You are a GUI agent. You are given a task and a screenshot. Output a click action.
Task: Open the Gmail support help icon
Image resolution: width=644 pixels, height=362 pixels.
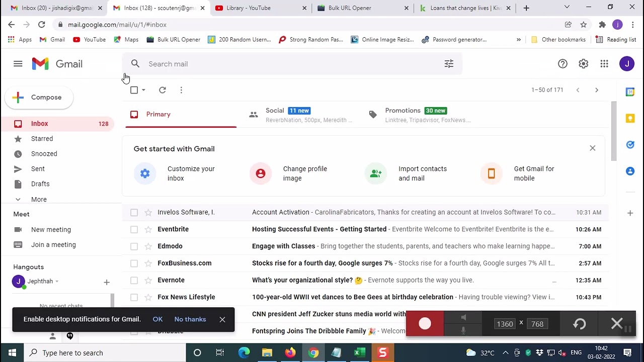pos(562,64)
